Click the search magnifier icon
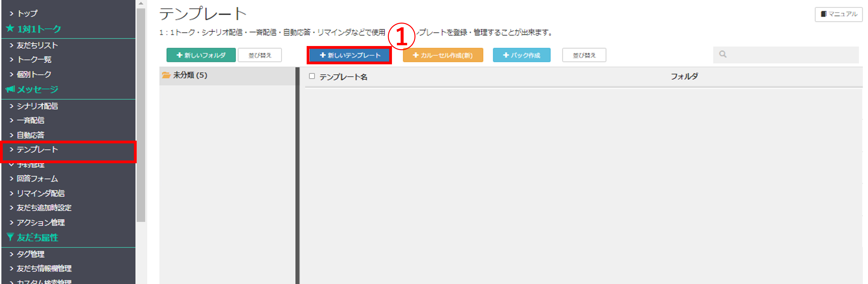Viewport: 868px width, 284px height. point(723,54)
